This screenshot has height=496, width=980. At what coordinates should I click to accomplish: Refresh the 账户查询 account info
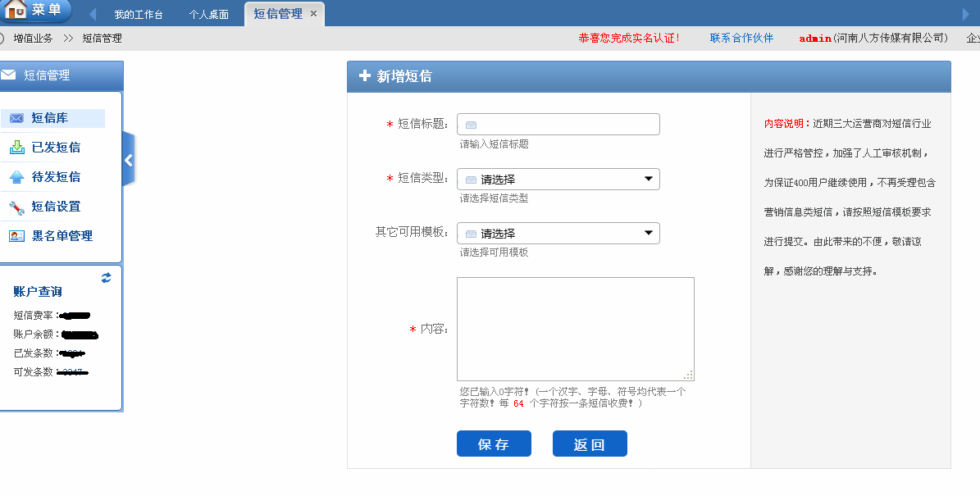click(x=106, y=278)
